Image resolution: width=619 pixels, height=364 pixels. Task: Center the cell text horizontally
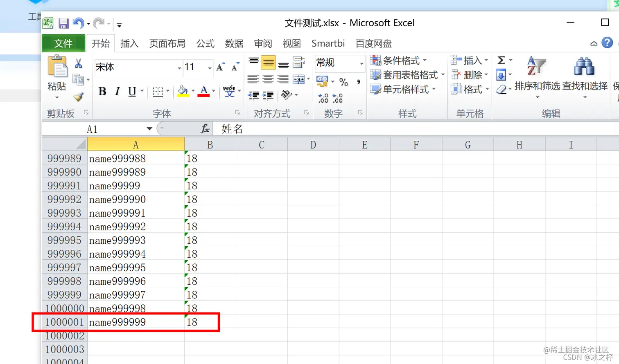[x=268, y=79]
